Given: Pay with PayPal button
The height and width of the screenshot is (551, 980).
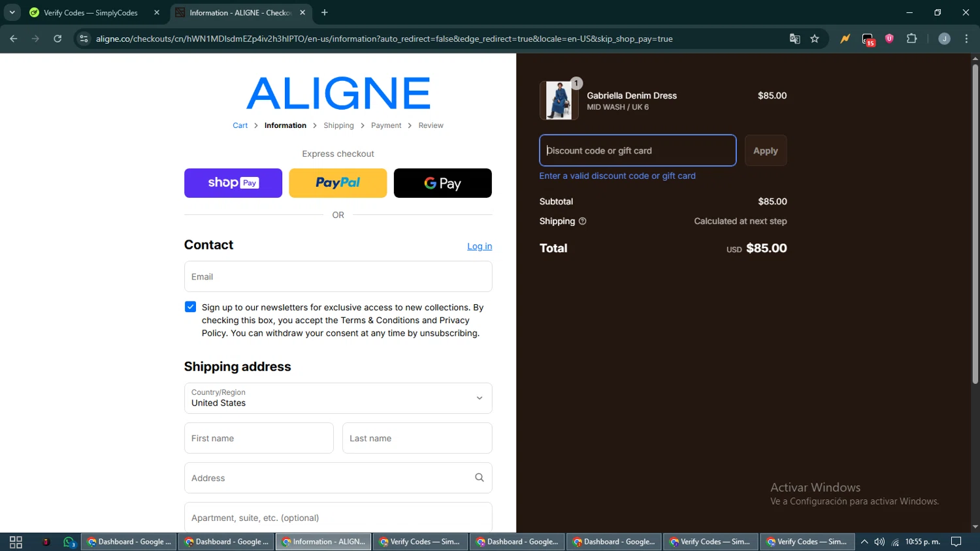Looking at the screenshot, I should point(338,183).
